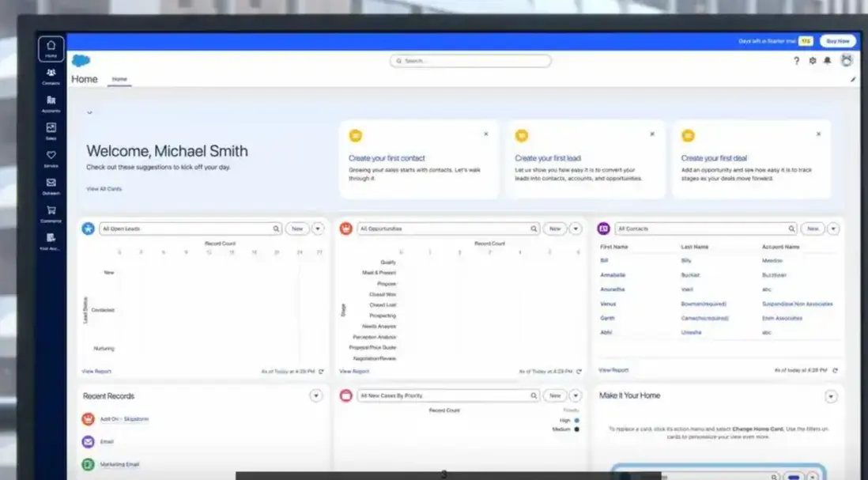The height and width of the screenshot is (480, 868).
Task: Click the opportunities crown icon
Action: point(346,228)
